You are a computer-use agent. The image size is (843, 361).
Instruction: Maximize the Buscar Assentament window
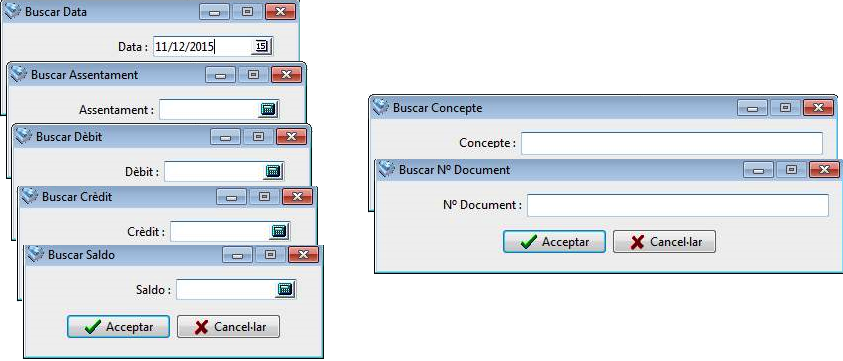tap(254, 74)
